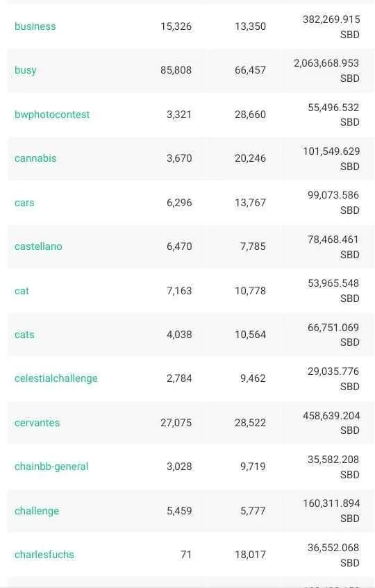Open the cervantes tag link
This screenshot has height=588, width=375.
(x=37, y=423)
